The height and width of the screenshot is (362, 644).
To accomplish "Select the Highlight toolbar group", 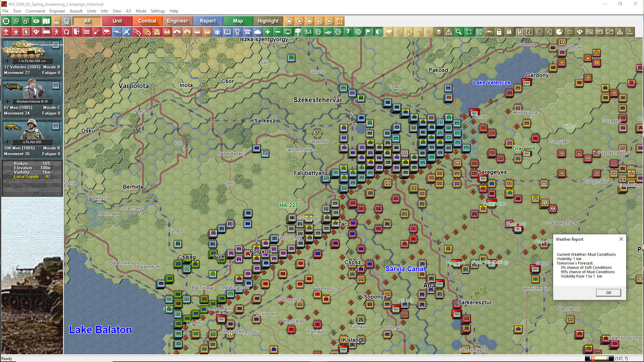I will point(268,21).
